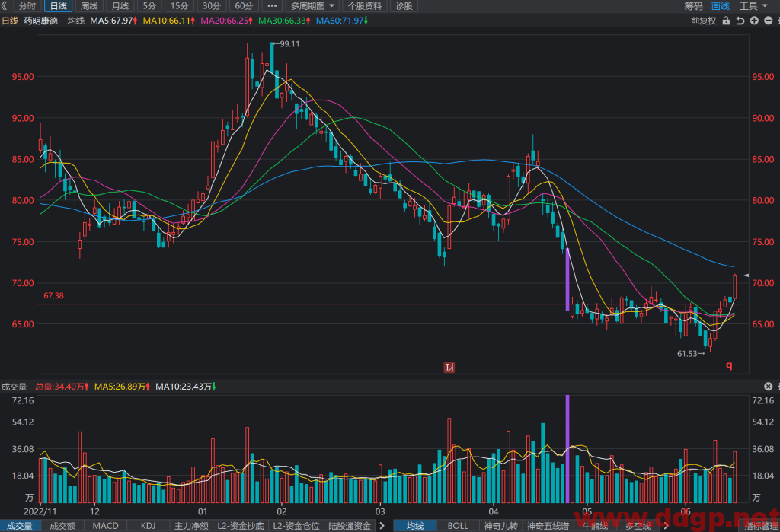Select the 5分 timeframe
The width and height of the screenshot is (780, 532).
pos(150,6)
